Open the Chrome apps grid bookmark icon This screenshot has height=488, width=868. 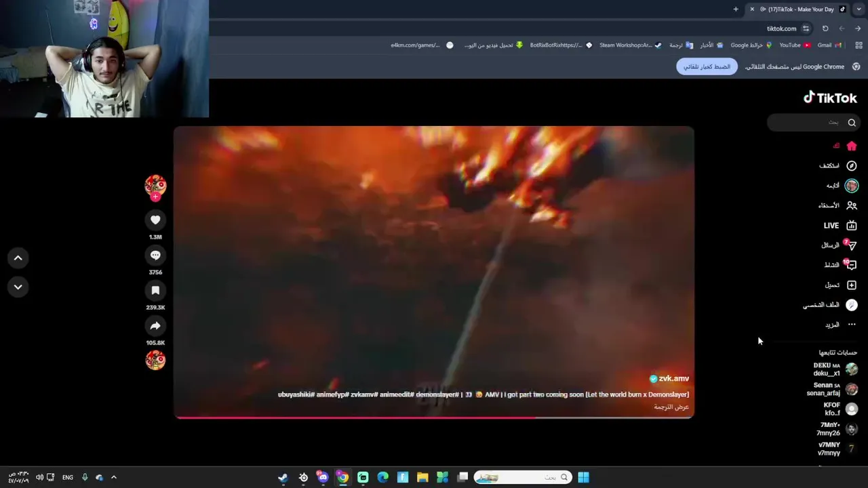coord(859,45)
